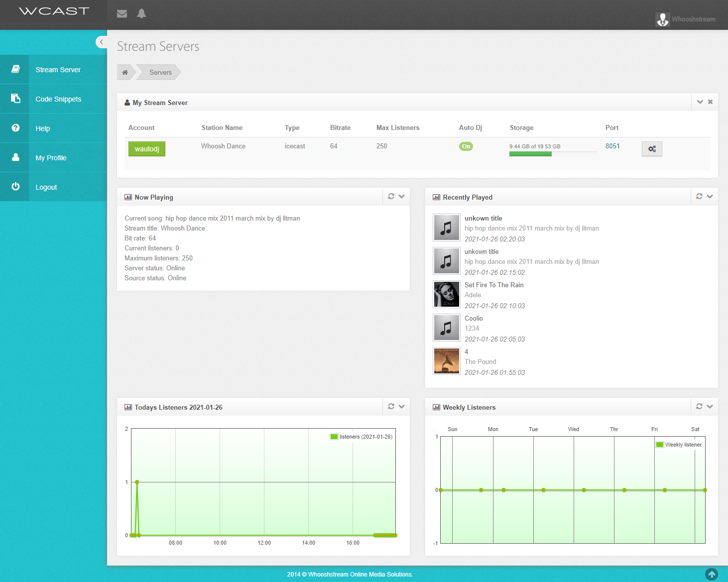Open the Stream Server menu item
728x582 pixels.
tap(54, 70)
